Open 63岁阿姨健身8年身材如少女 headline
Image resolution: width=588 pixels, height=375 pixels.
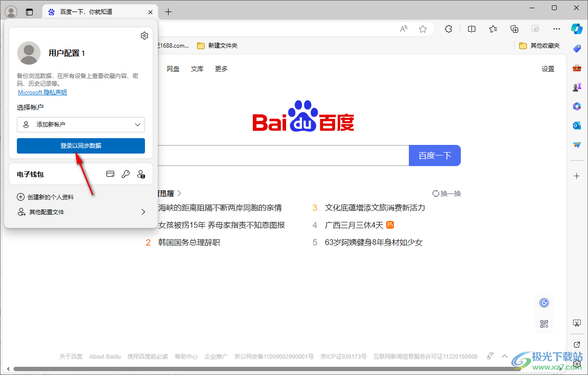374,243
